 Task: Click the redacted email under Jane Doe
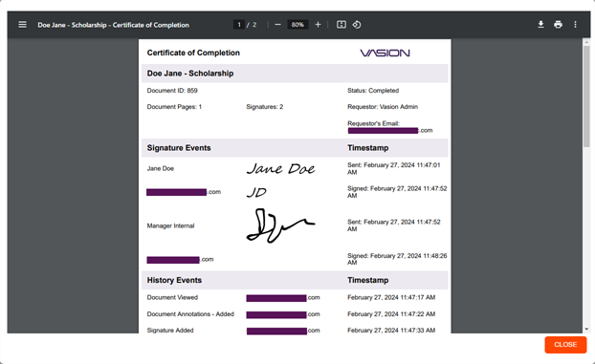[x=184, y=192]
